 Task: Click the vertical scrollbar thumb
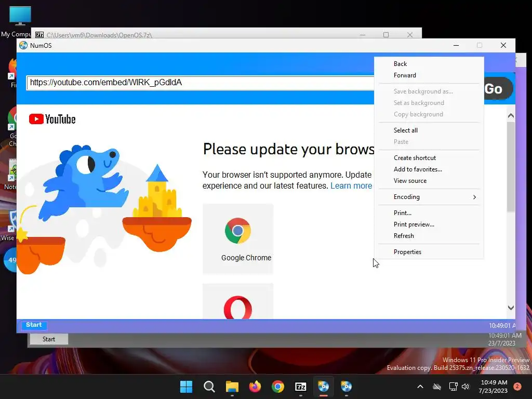click(x=511, y=167)
